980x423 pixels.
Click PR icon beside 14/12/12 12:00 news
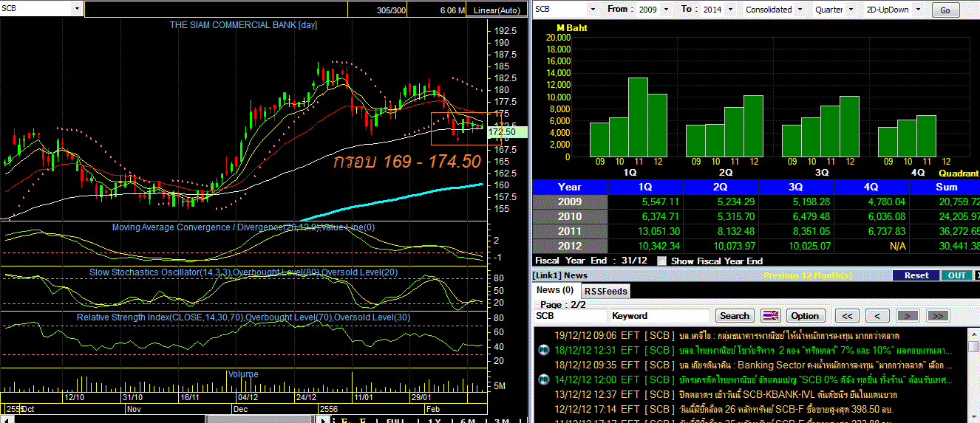[x=543, y=379]
